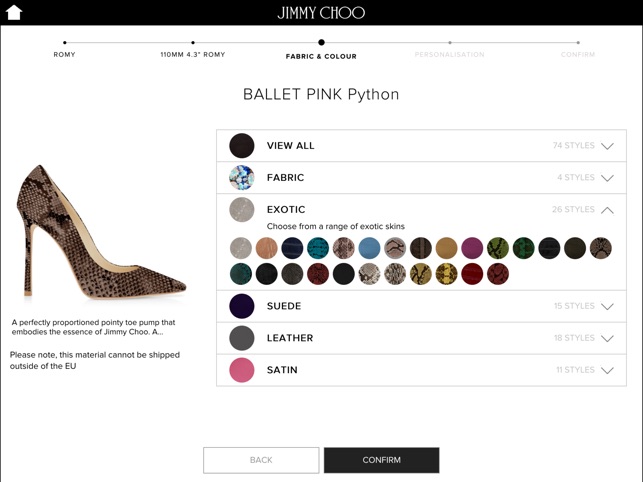This screenshot has width=643, height=482.
Task: Return to the 110MM 4.3" Romy step
Action: click(193, 54)
